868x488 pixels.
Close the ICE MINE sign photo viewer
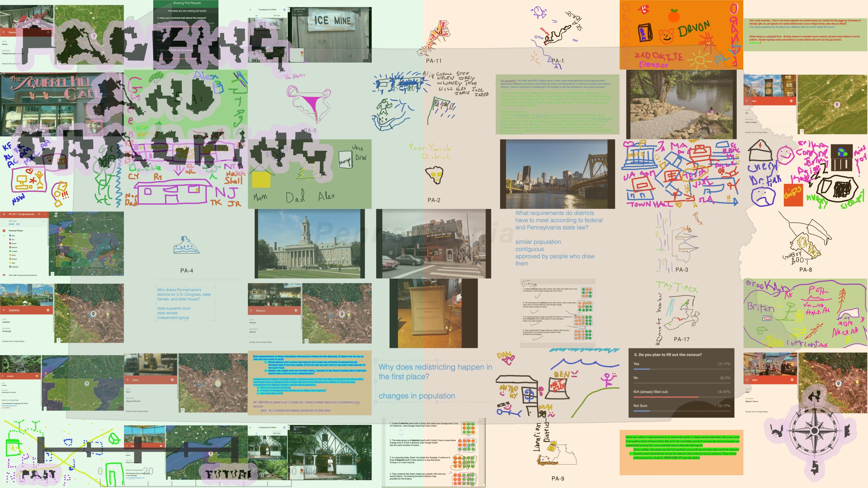click(369, 9)
